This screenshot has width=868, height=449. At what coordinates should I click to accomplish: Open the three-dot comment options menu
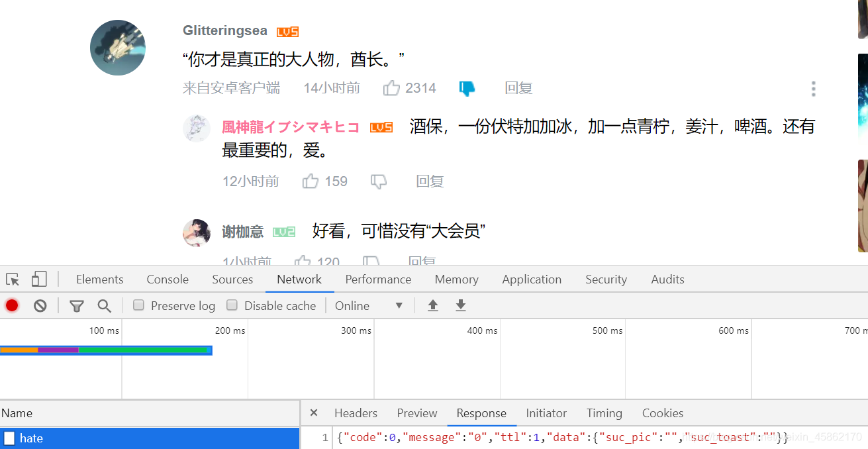point(813,88)
